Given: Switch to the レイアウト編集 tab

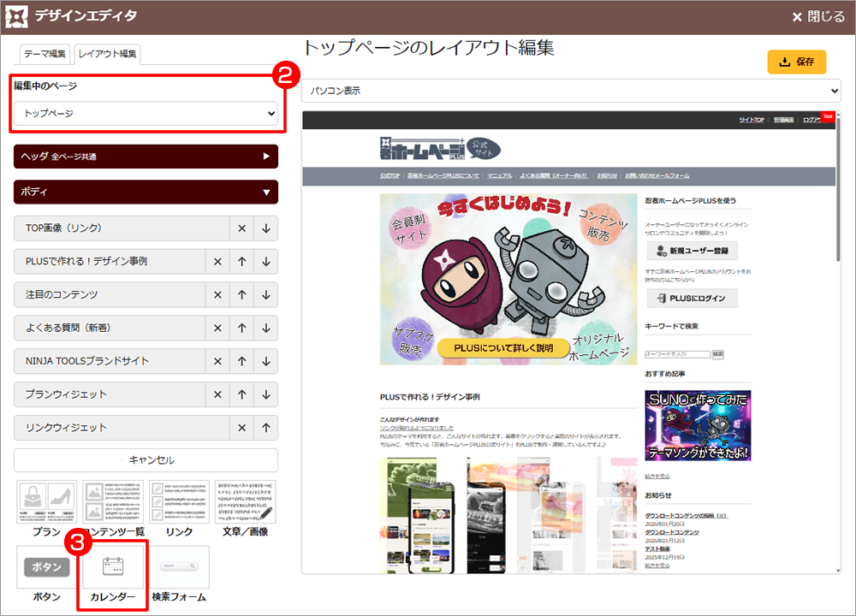Looking at the screenshot, I should [107, 54].
